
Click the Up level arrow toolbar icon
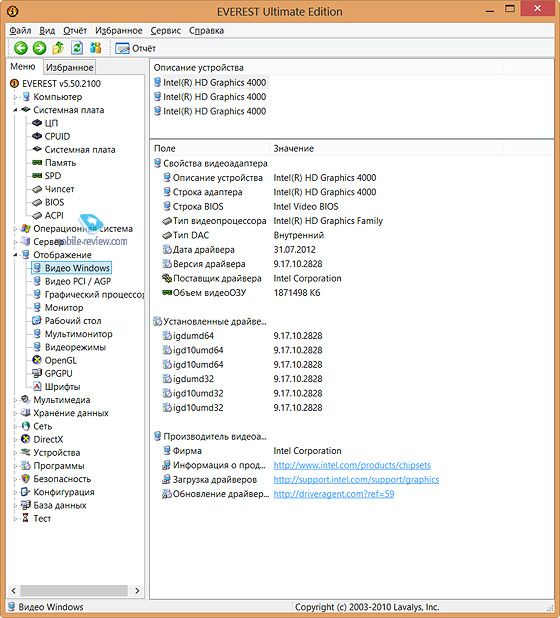[58, 48]
